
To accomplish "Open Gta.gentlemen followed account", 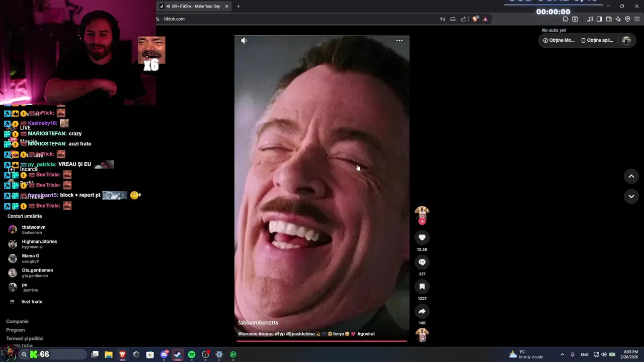I will (x=31, y=273).
